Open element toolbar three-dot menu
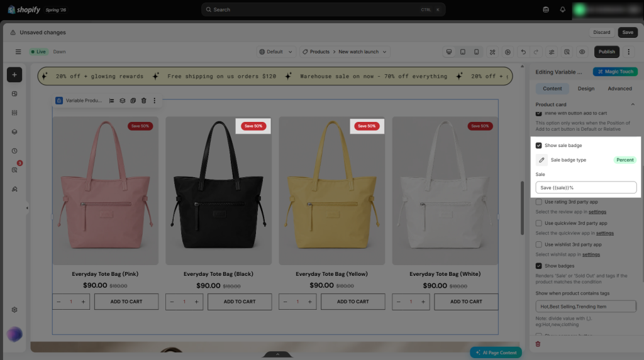The height and width of the screenshot is (360, 644). [155, 101]
